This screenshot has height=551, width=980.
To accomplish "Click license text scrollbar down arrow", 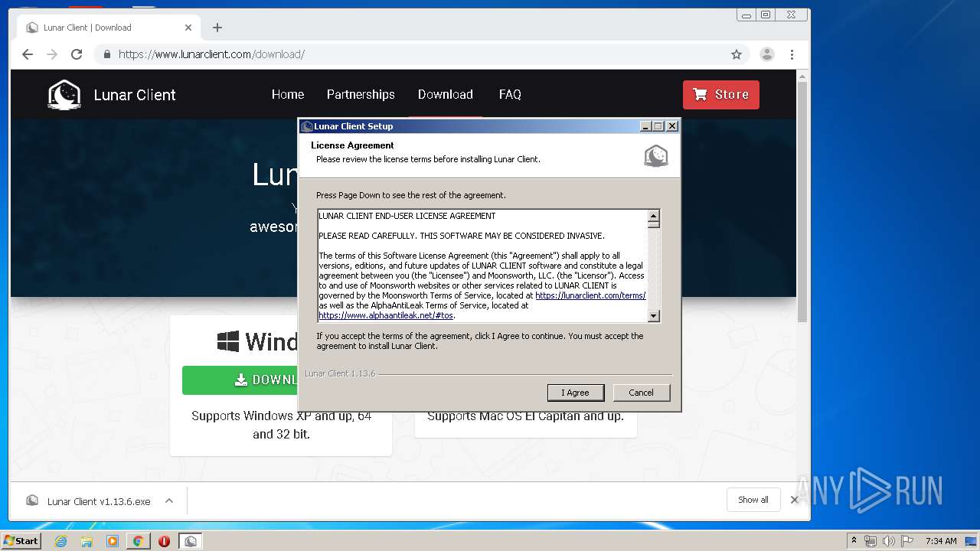I will tap(653, 315).
